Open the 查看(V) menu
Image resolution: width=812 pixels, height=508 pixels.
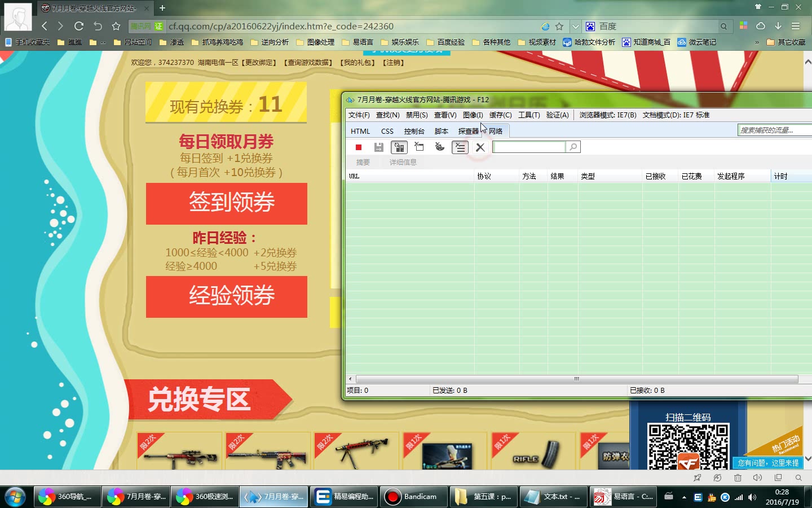(x=445, y=115)
